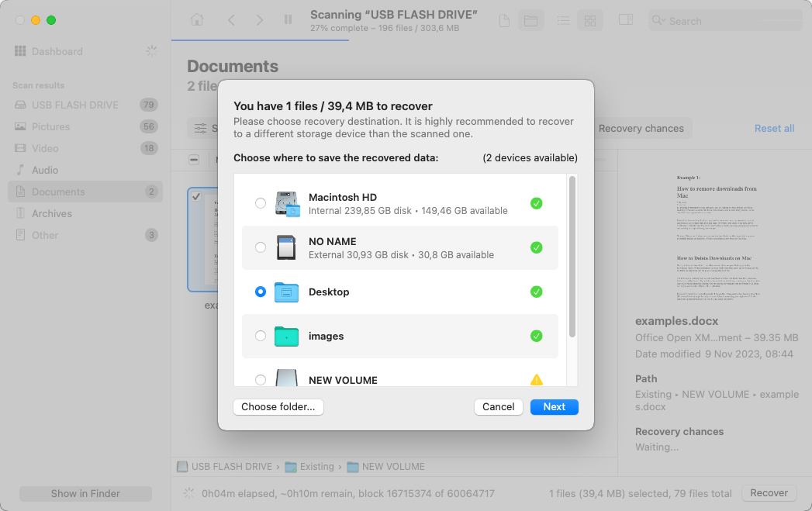The height and width of the screenshot is (511, 812).
Task: Click the NO NAME SD card icon
Action: tap(287, 247)
